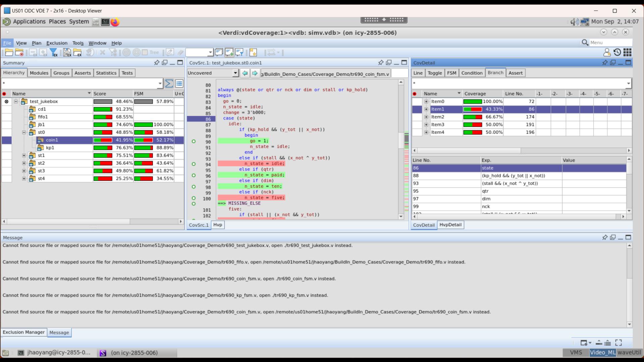This screenshot has width=644, height=362.
Task: Go to previous uncovered item with left arrow
Action: click(245, 73)
